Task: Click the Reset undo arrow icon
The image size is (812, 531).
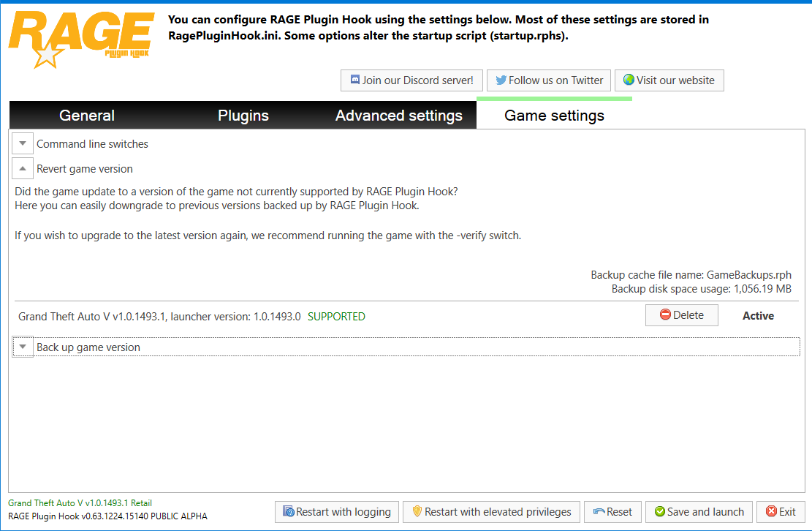Action: pos(599,511)
